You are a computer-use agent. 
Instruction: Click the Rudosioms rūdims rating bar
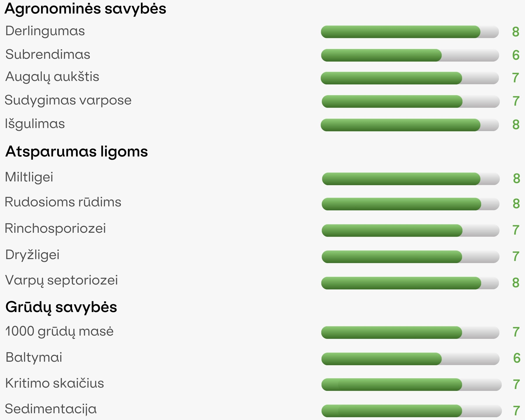pyautogui.click(x=411, y=204)
